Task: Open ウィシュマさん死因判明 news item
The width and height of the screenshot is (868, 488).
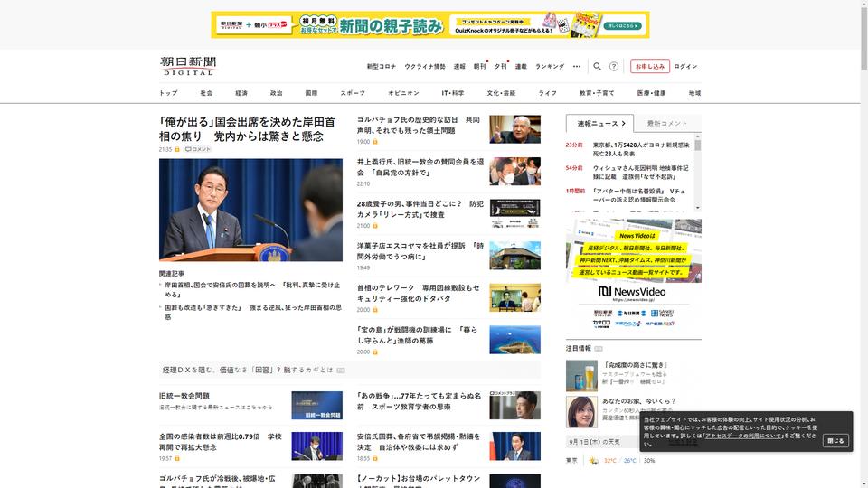Action: 640,172
